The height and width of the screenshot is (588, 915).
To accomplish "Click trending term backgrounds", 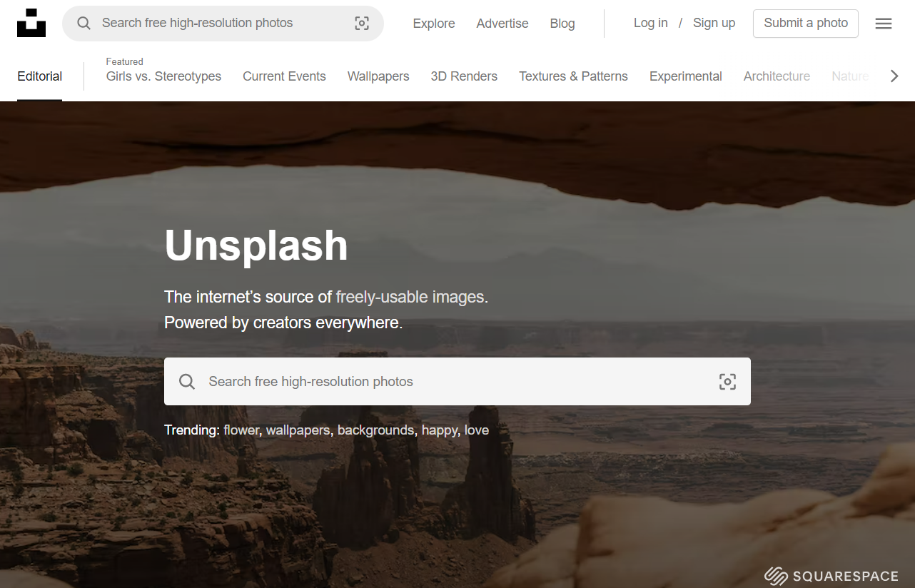I will coord(375,430).
